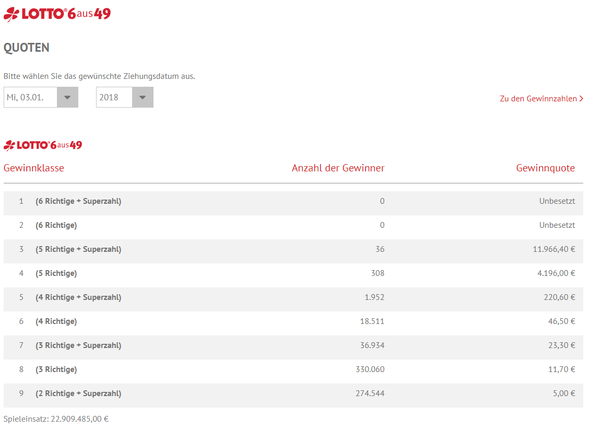590x429 pixels.
Task: Open the year 2018 dropdown arrow
Action: 143,97
